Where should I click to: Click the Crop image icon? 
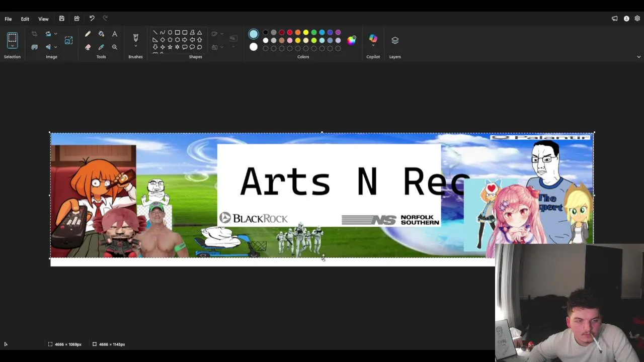click(34, 34)
